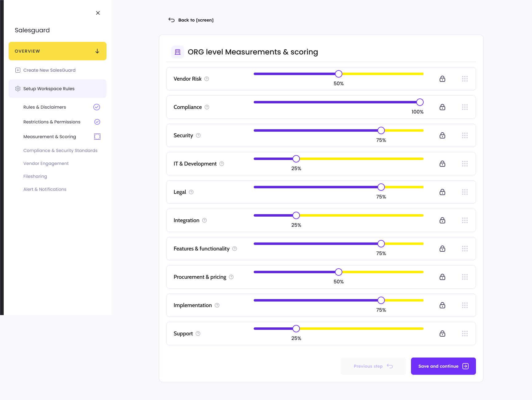Close the Salesguard sidebar panel
The width and height of the screenshot is (532, 400).
tap(98, 13)
